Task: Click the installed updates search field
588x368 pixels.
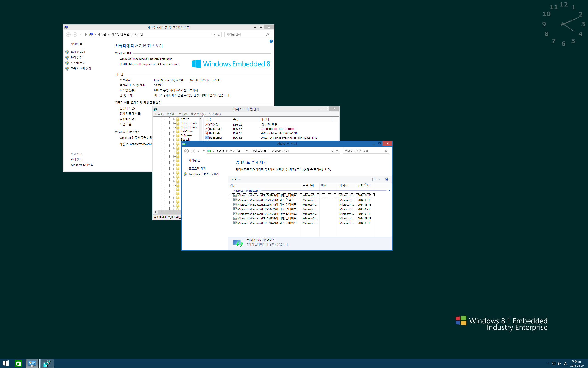Action: click(x=366, y=151)
